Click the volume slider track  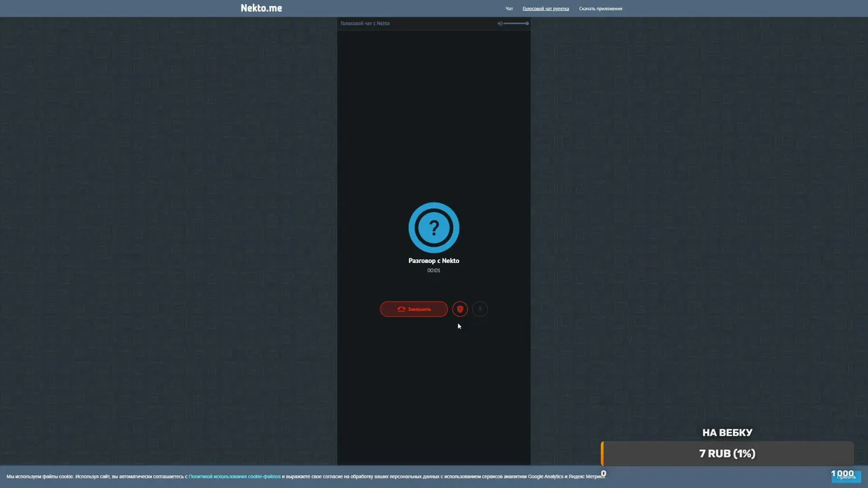(x=516, y=24)
